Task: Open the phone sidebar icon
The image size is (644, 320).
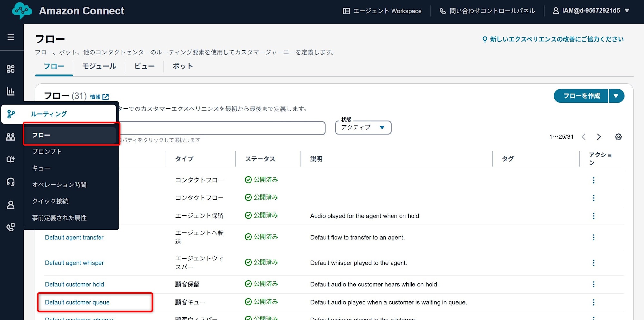Action: tap(11, 227)
